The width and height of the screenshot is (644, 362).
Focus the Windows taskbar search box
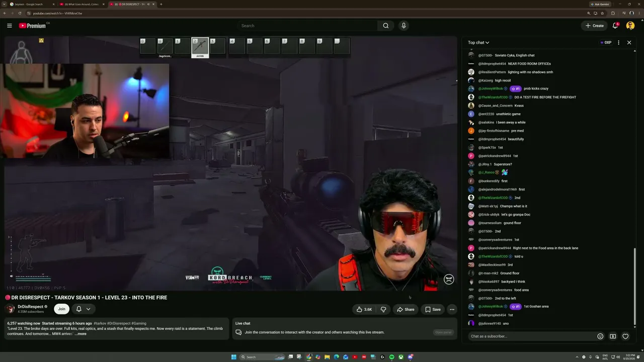coord(262,357)
